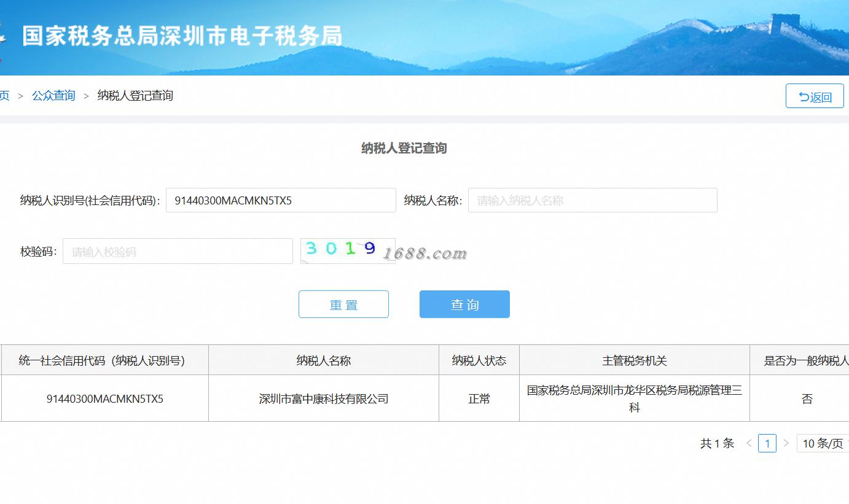Select the 正常 status cell
Image resolution: width=849 pixels, height=504 pixels.
click(479, 398)
